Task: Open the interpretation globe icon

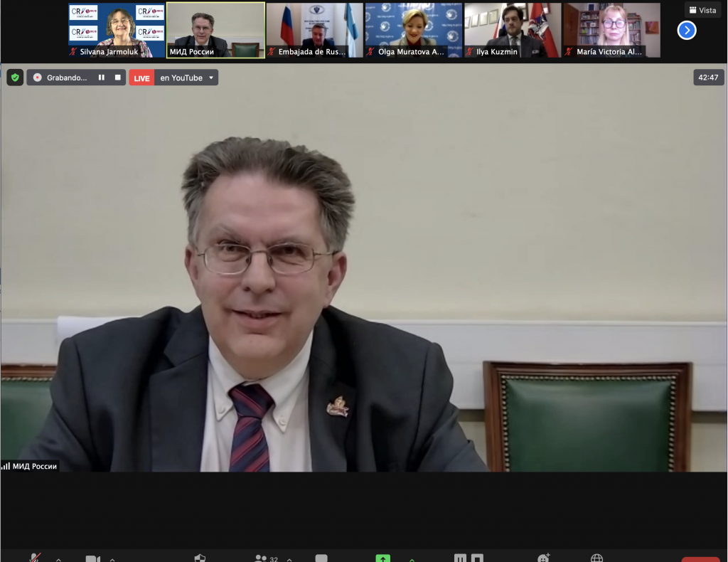Action: [x=597, y=558]
